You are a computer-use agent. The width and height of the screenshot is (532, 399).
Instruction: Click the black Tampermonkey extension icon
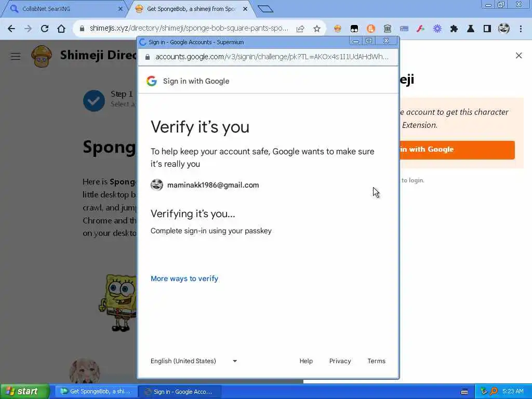click(x=354, y=29)
